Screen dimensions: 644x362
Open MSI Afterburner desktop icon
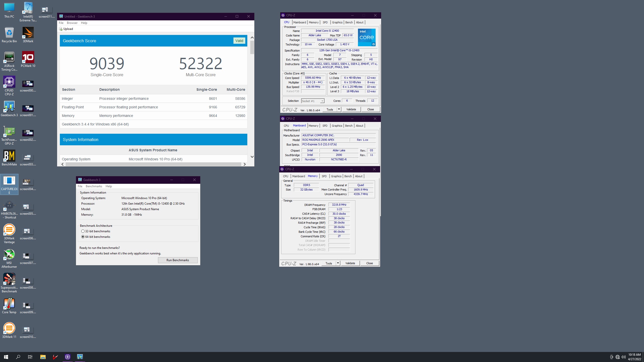(x=9, y=258)
